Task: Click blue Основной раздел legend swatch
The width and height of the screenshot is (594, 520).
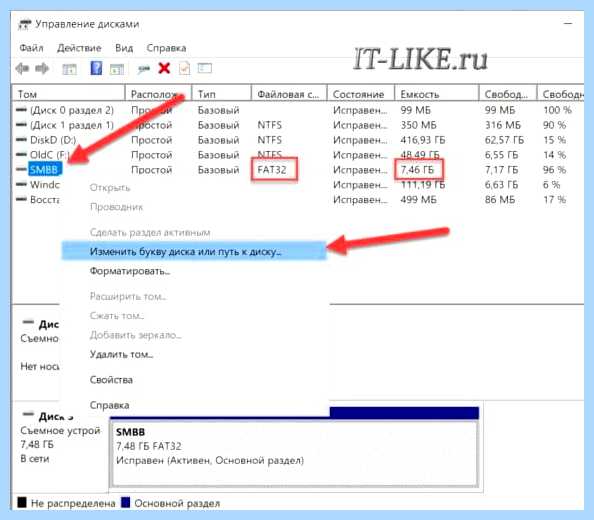Action: click(125, 503)
